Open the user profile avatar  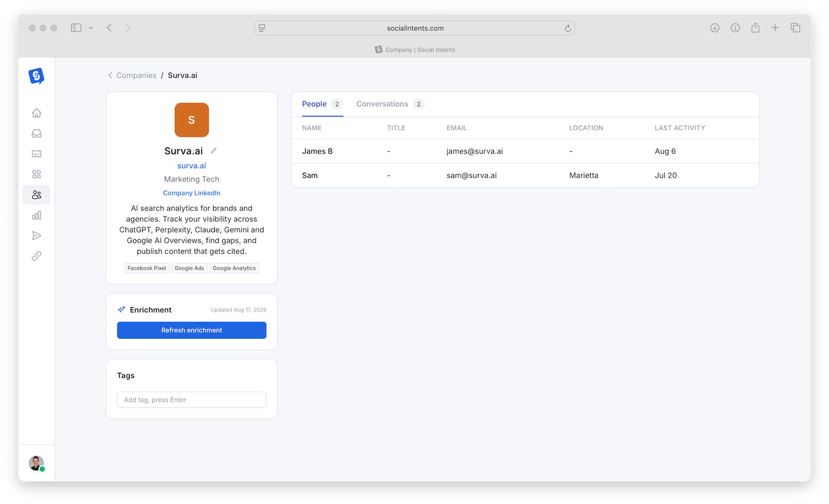click(36, 463)
